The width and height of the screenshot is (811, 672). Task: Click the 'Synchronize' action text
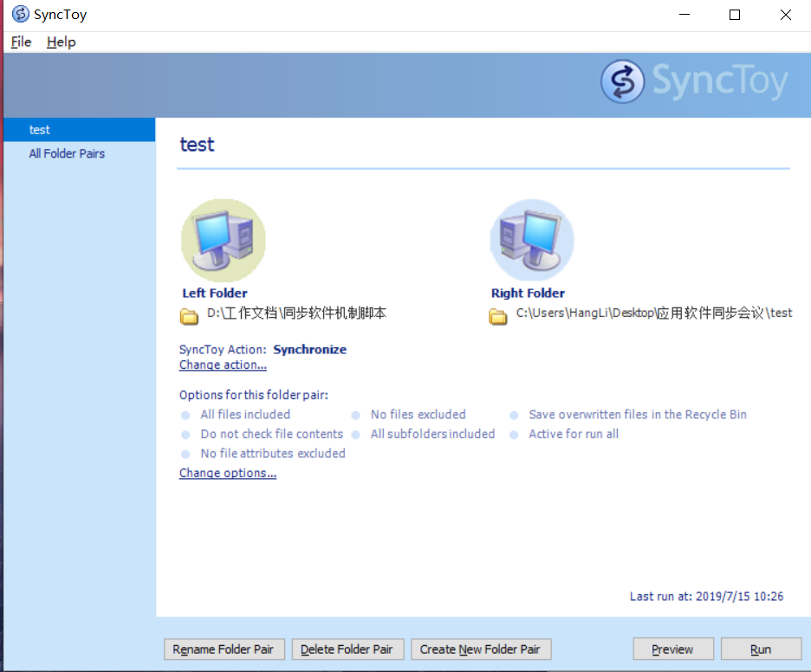(x=310, y=350)
